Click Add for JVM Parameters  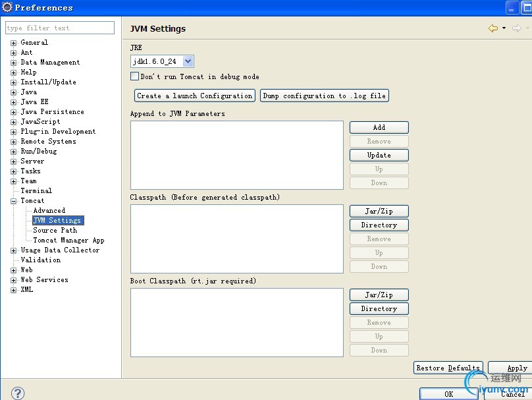click(379, 127)
